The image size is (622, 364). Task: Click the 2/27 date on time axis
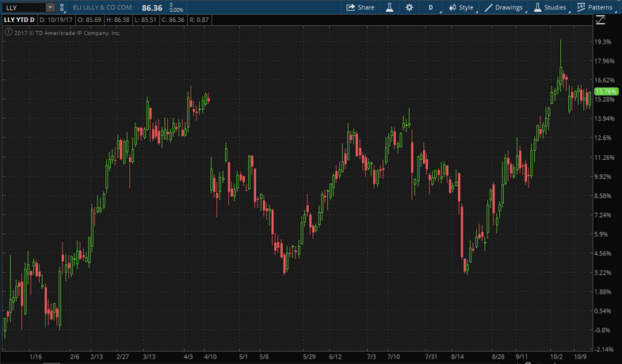tap(123, 357)
